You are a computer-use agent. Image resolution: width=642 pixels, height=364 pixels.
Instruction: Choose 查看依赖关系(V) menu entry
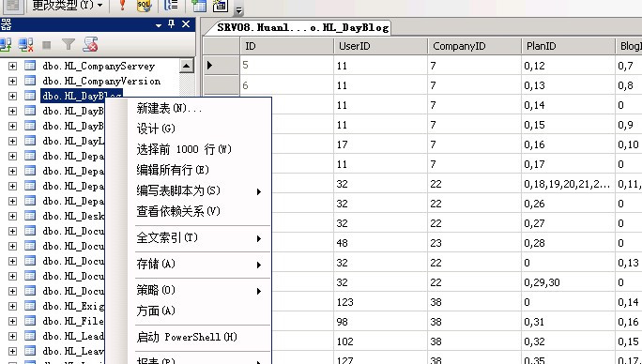(189, 211)
